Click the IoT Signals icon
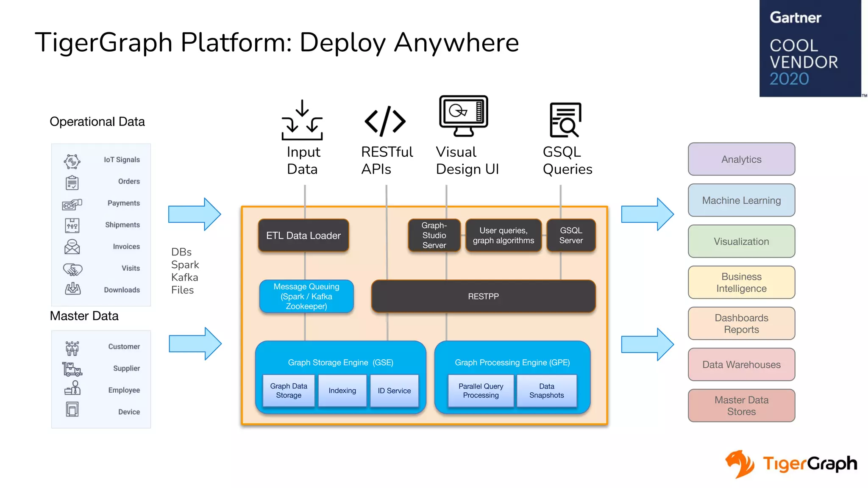This screenshot has width=868, height=488. pos(72,161)
